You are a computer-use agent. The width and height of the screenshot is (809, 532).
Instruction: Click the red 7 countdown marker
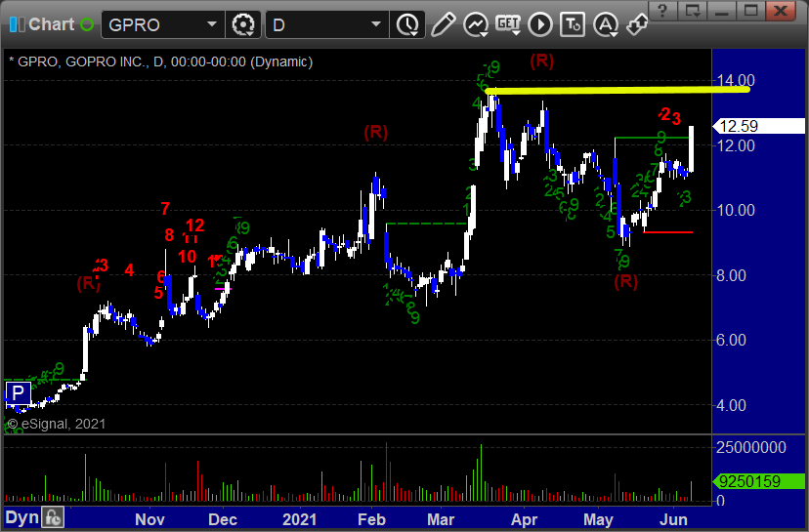[x=165, y=208]
